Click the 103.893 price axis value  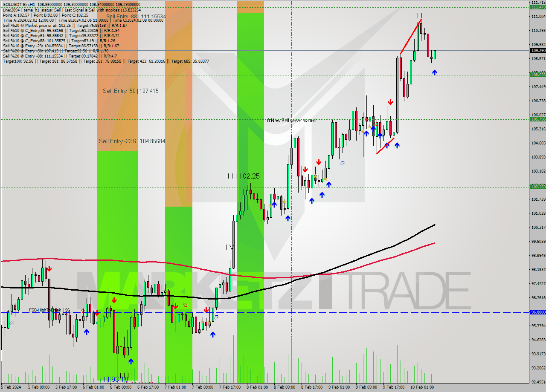point(538,157)
